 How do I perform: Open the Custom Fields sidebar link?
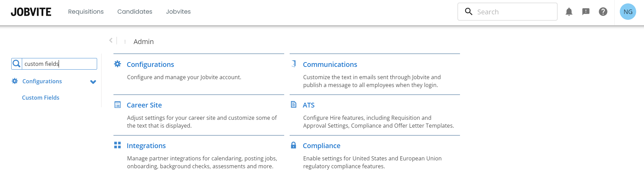point(41,98)
